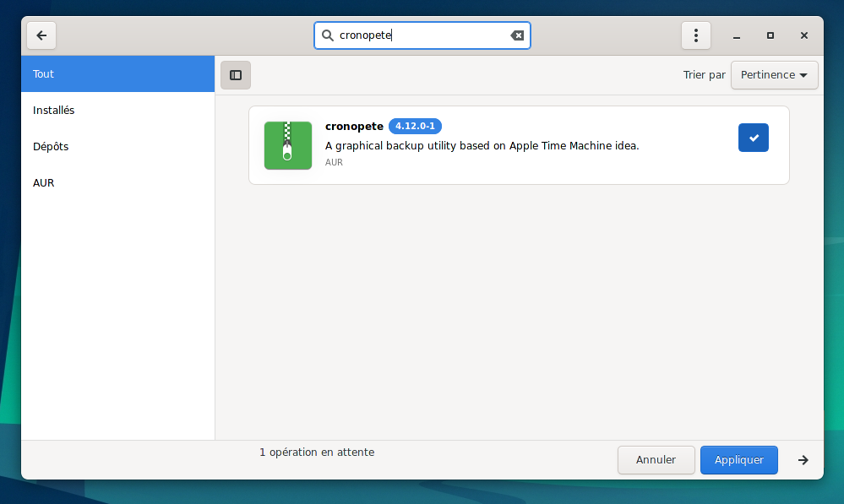Open the Dépôts category
The image size is (844, 504).
pyautogui.click(x=117, y=147)
